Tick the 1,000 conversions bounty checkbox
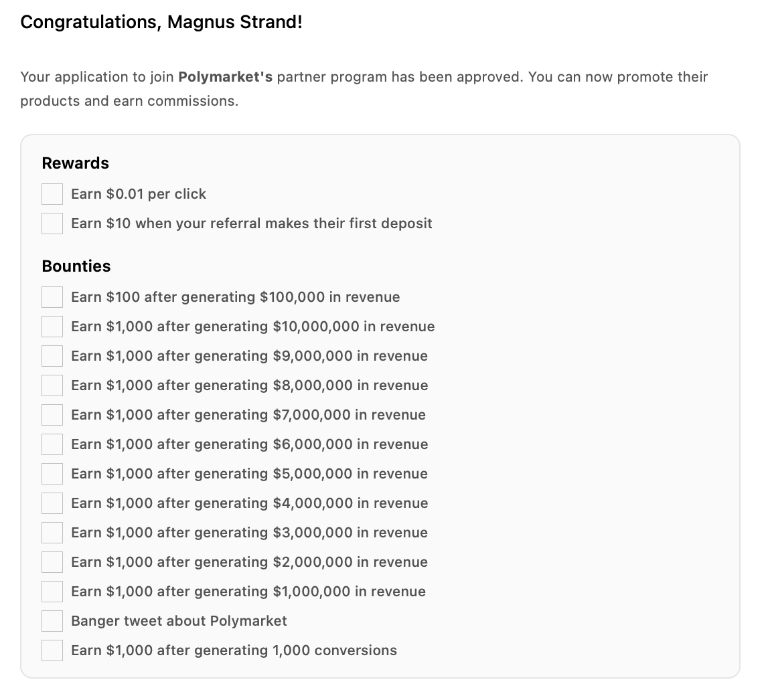The height and width of the screenshot is (700, 766). click(52, 650)
